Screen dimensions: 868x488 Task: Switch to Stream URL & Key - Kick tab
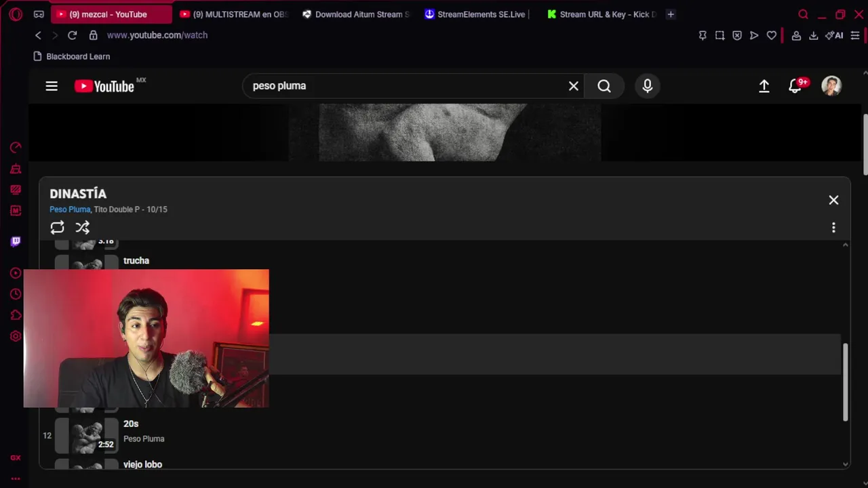point(600,14)
